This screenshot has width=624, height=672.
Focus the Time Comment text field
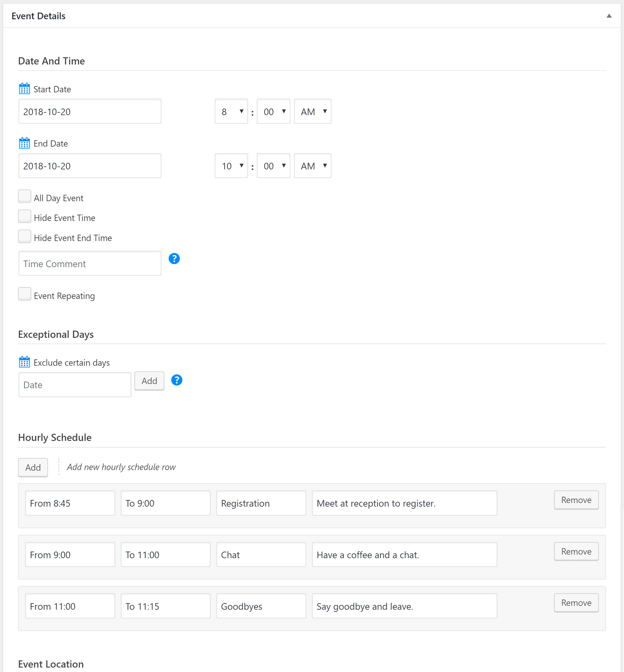tap(90, 263)
